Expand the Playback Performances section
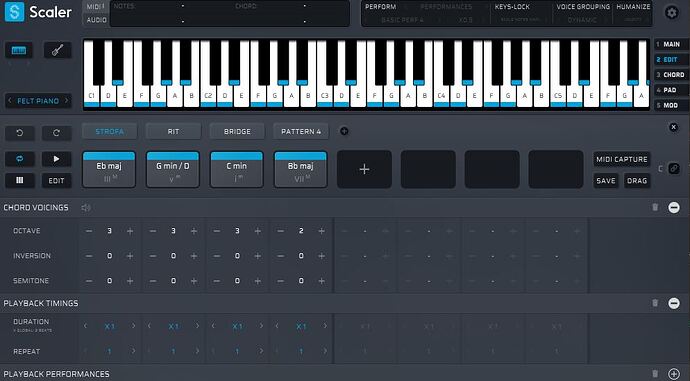The width and height of the screenshot is (690, 381). pos(674,374)
